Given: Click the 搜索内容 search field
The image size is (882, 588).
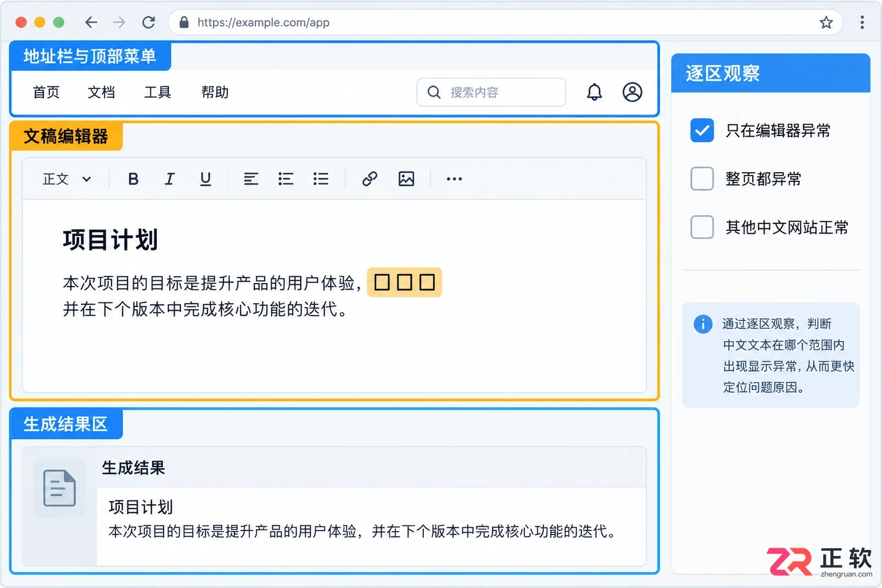Looking at the screenshot, I should (x=491, y=92).
